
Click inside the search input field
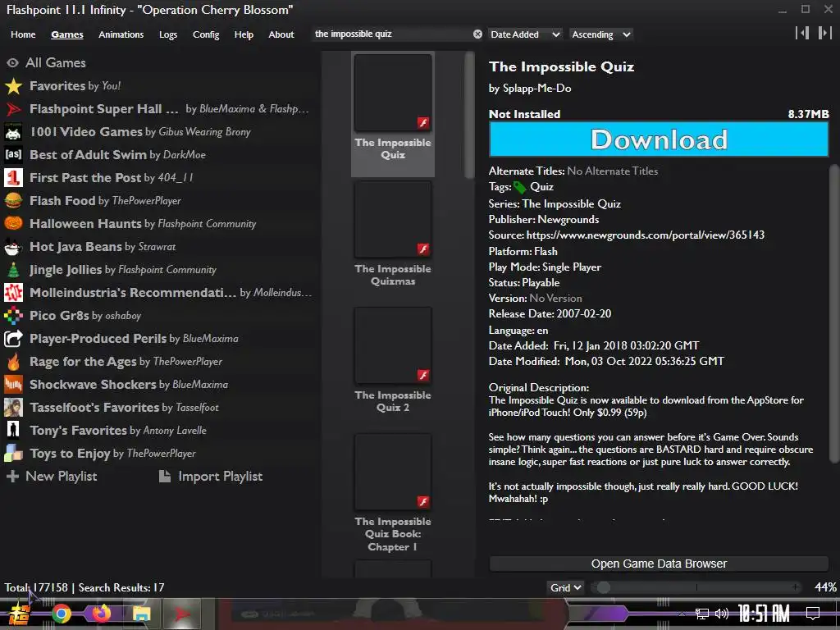(x=392, y=34)
